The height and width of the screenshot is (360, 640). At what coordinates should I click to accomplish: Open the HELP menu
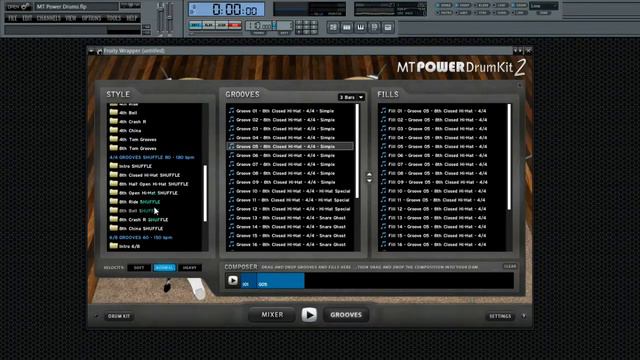(131, 18)
